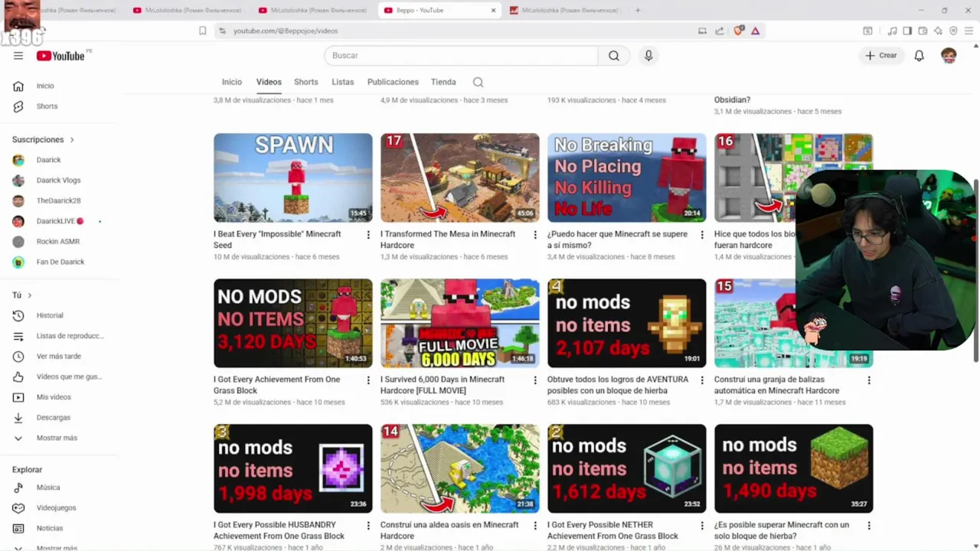Expand the Tú section arrow
980x551 pixels.
(30, 295)
